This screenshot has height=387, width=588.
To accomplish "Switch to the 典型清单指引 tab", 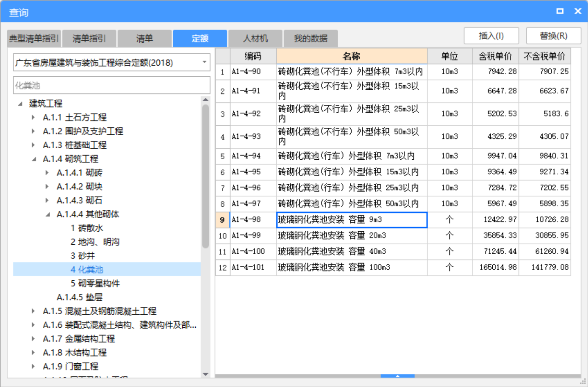I will (x=34, y=38).
